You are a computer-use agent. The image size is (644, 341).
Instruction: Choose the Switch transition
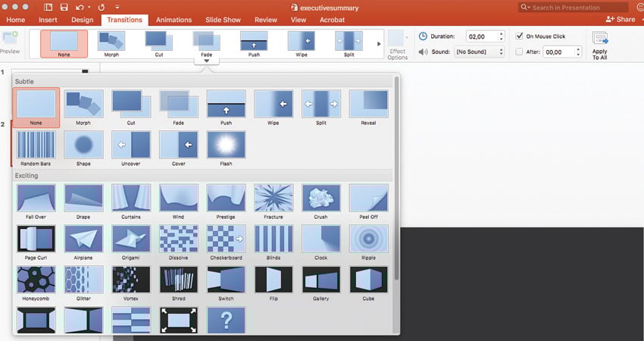226,283
